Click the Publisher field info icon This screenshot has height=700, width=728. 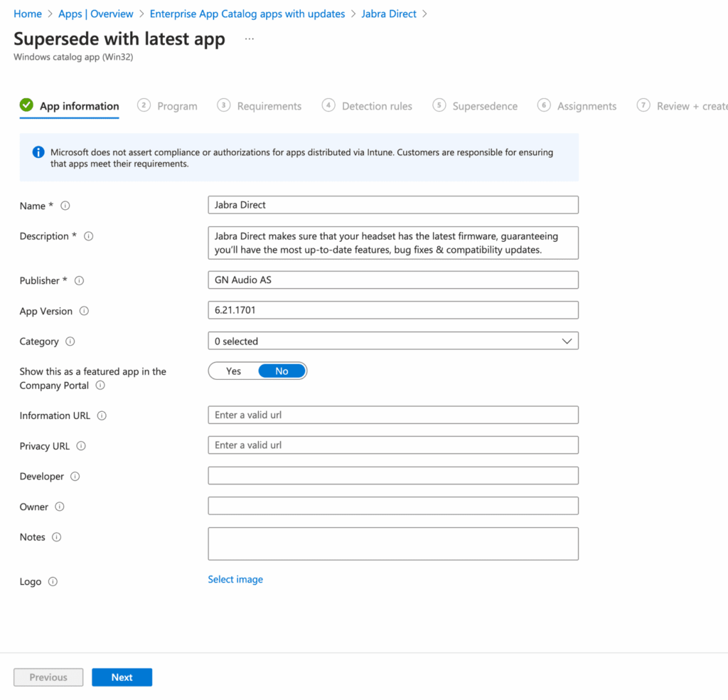(x=79, y=281)
